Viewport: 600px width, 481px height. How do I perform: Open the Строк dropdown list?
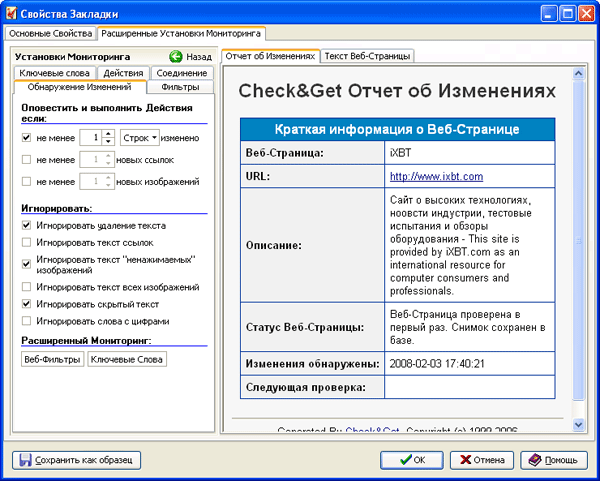pyautogui.click(x=140, y=138)
